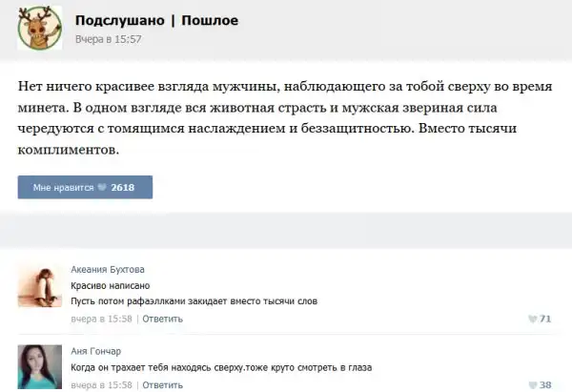Open the profile link Акеания Бухтова
Viewport: 572px width, 392px height.
(x=108, y=269)
